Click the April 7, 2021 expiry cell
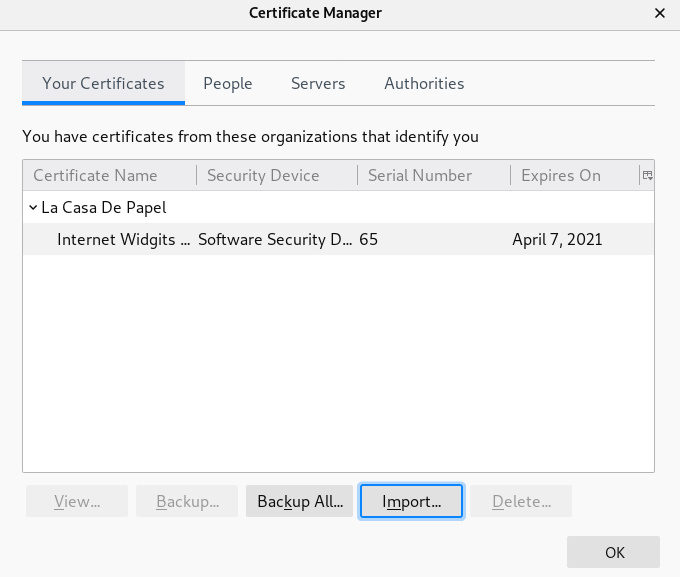The width and height of the screenshot is (680, 577). (557, 240)
